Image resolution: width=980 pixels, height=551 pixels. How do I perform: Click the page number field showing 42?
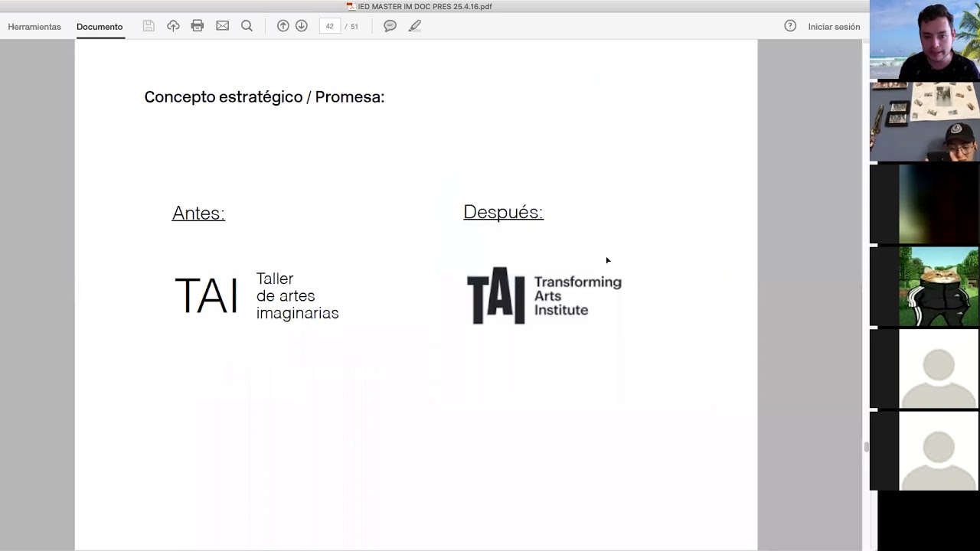[x=330, y=26]
